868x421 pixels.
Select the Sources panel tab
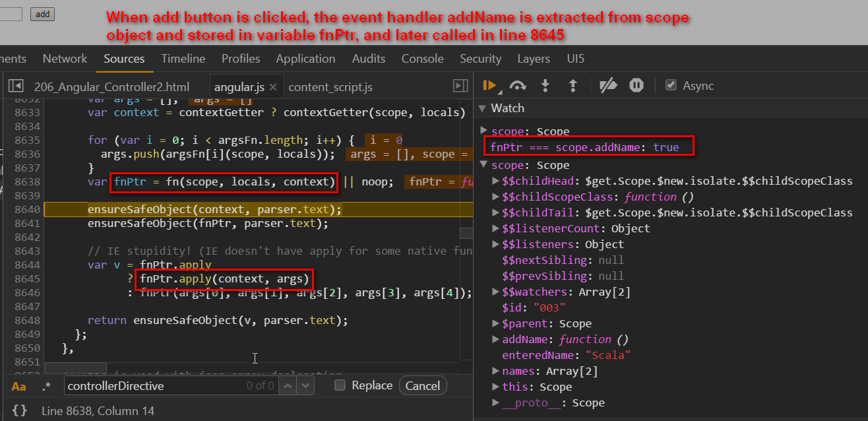(124, 59)
